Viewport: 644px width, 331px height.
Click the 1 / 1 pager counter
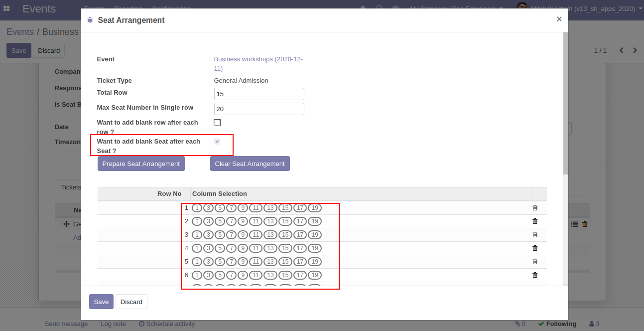[600, 50]
